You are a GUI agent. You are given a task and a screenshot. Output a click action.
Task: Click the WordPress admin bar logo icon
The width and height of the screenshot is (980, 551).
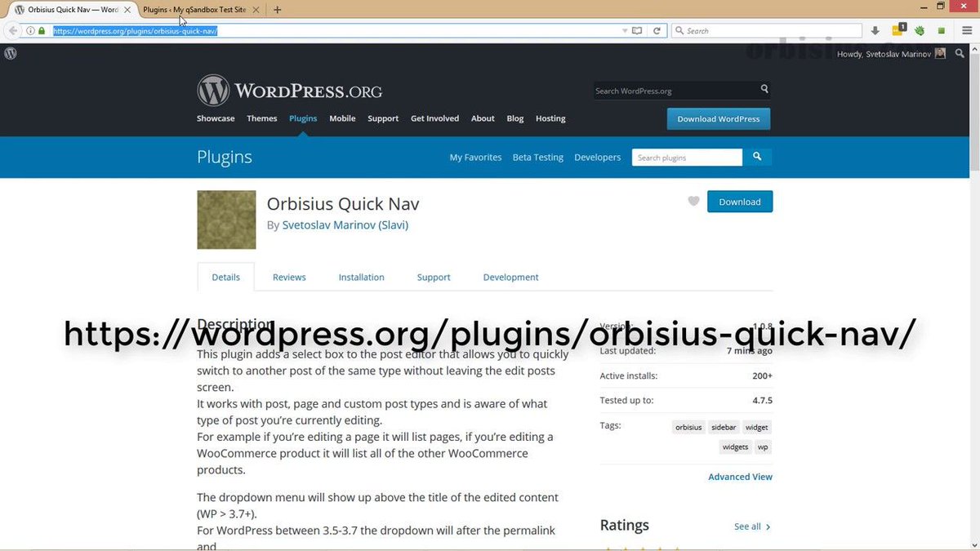(11, 54)
